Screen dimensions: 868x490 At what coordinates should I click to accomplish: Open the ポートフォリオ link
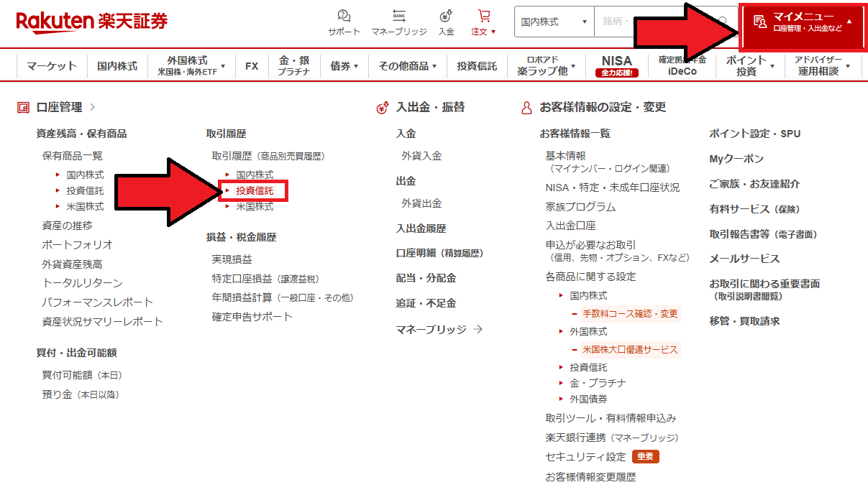[78, 245]
